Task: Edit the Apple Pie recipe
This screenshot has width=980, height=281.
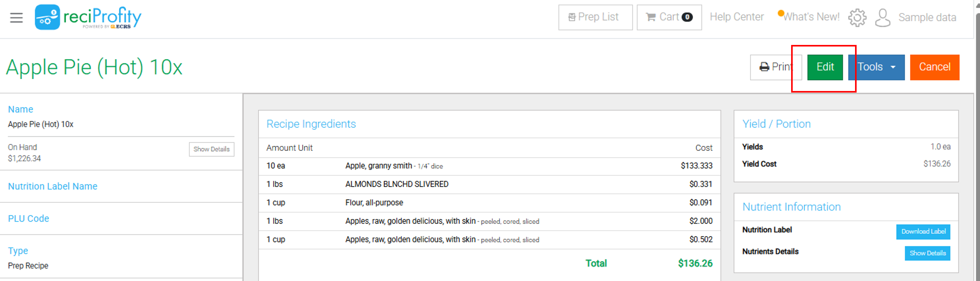Action: 825,67
